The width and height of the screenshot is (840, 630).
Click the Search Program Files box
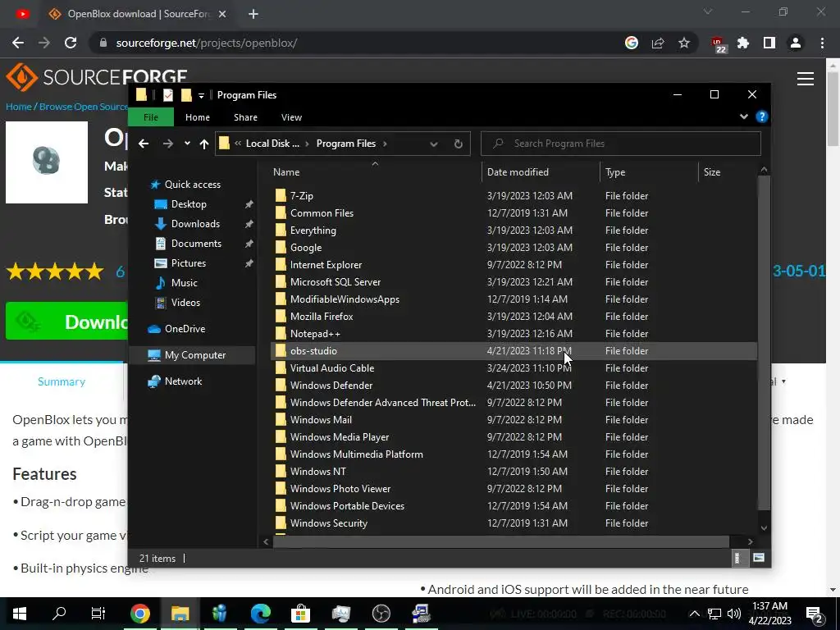click(620, 144)
